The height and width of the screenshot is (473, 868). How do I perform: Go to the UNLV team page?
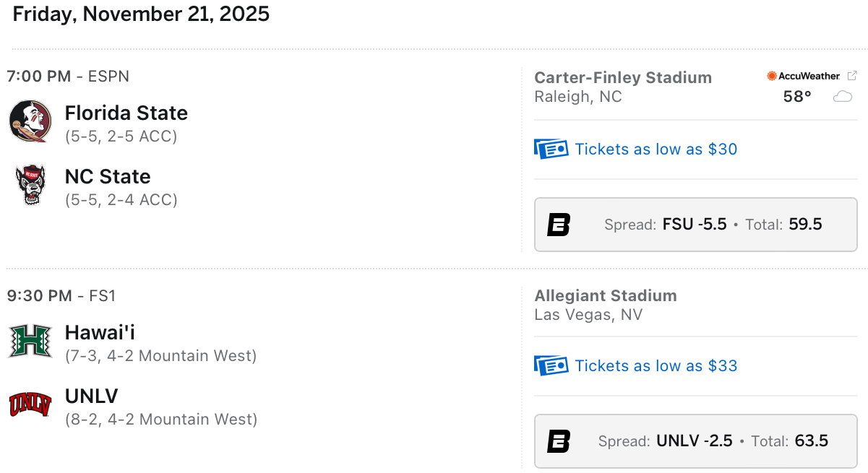coord(91,396)
